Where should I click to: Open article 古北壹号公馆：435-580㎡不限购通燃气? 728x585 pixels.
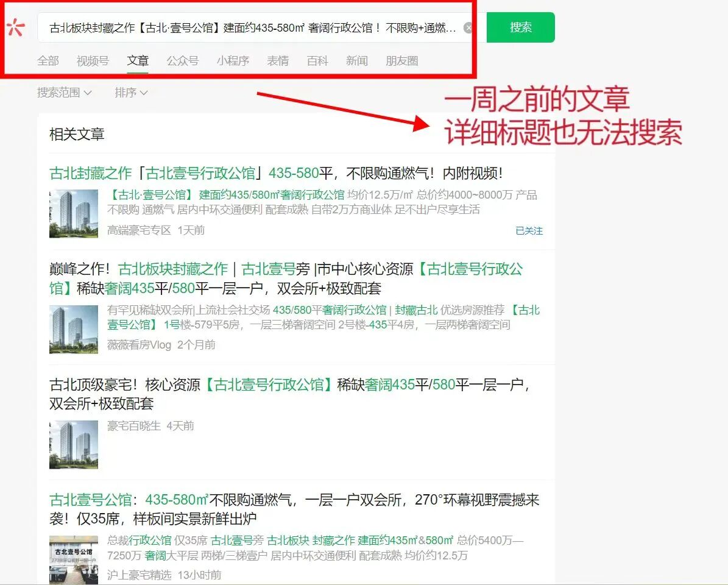click(x=294, y=509)
